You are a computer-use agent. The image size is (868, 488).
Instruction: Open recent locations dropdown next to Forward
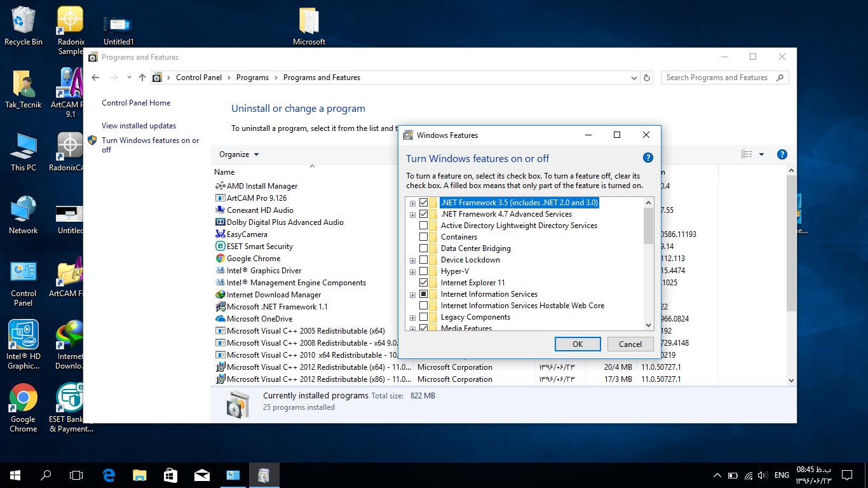[x=129, y=78]
